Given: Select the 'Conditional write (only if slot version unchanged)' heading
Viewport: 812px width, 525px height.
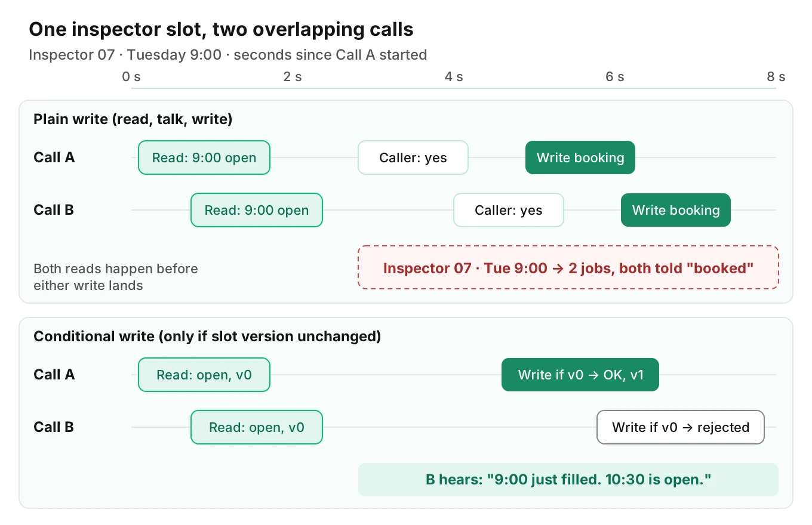Looking at the screenshot, I should (x=207, y=336).
